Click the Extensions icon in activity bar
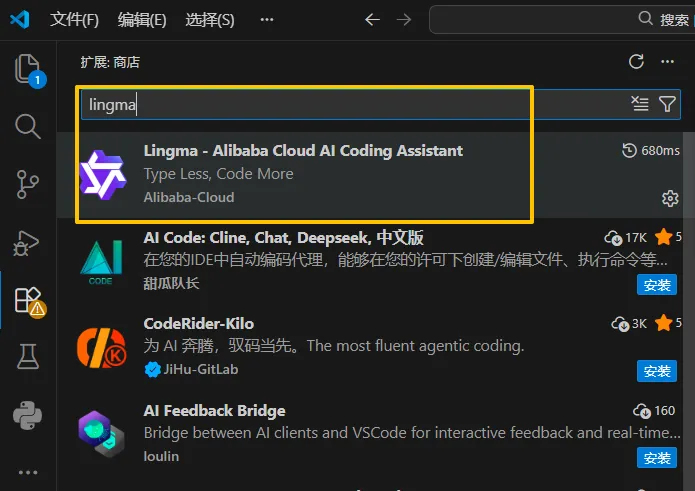This screenshot has height=491, width=695. point(28,299)
